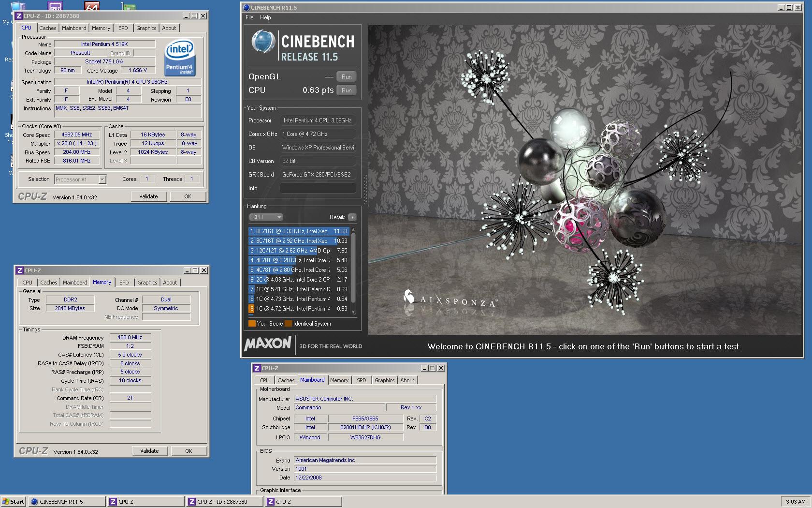Click the brown Identical System legend swatch
This screenshot has width=812, height=508.
[289, 324]
